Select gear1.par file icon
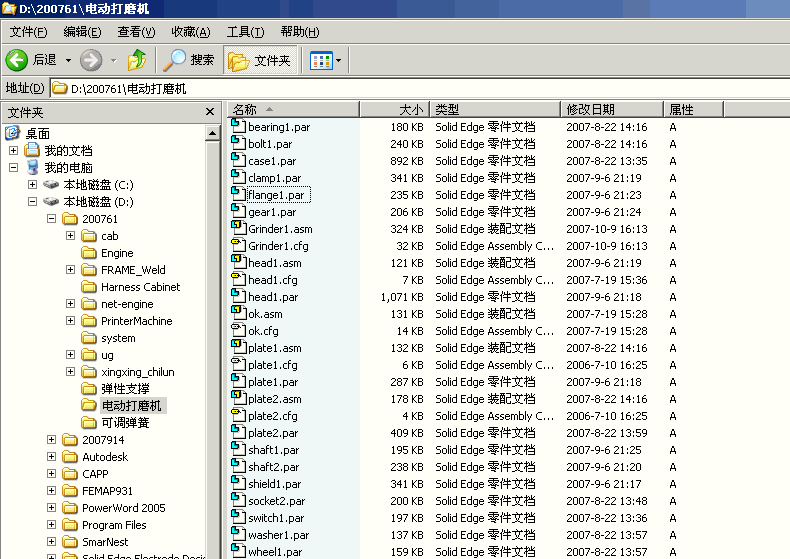The image size is (790, 559). coord(238,211)
